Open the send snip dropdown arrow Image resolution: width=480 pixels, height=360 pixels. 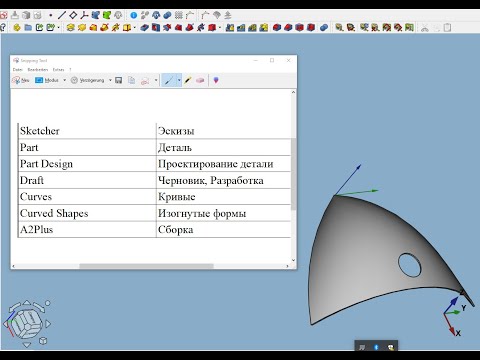pos(156,80)
